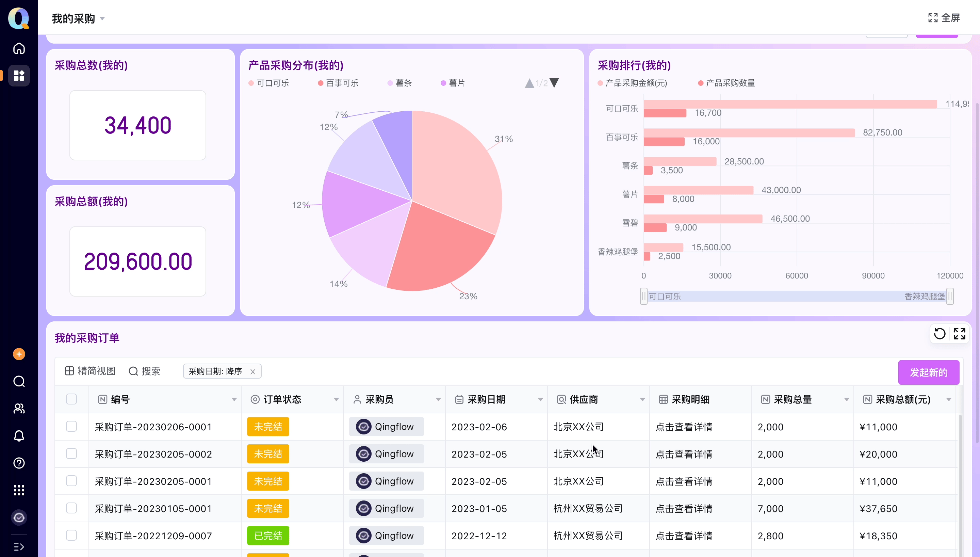Image resolution: width=980 pixels, height=557 pixels.
Task: Check row 采购订单-20230206-0001
Action: click(71, 426)
